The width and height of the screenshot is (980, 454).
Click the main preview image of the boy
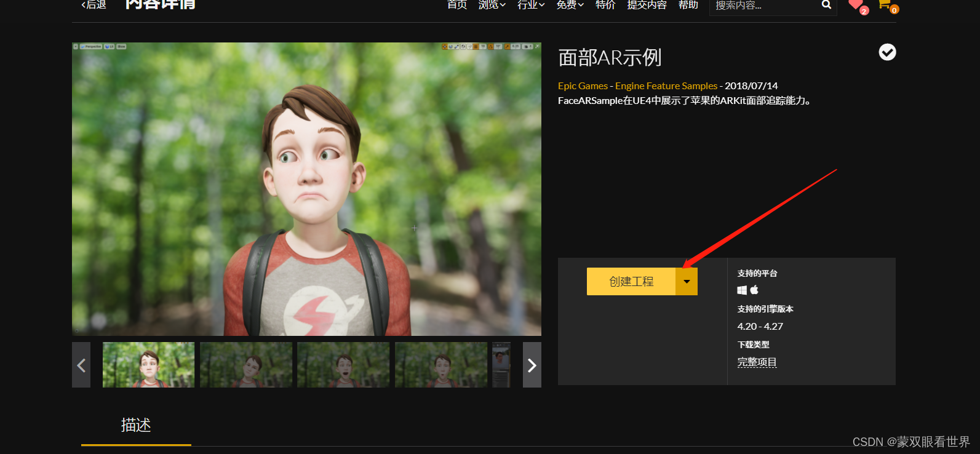[x=306, y=189]
